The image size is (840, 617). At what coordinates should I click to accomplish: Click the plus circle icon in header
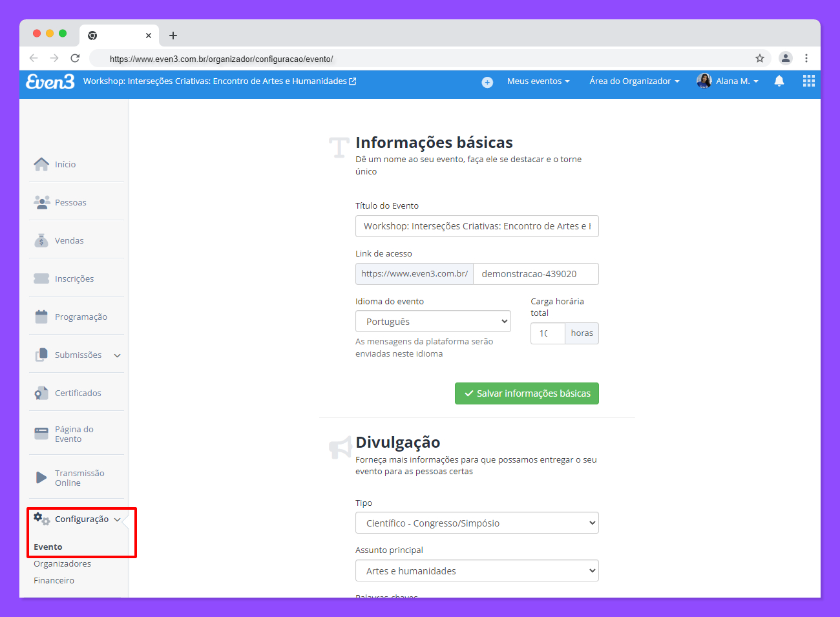[487, 82]
